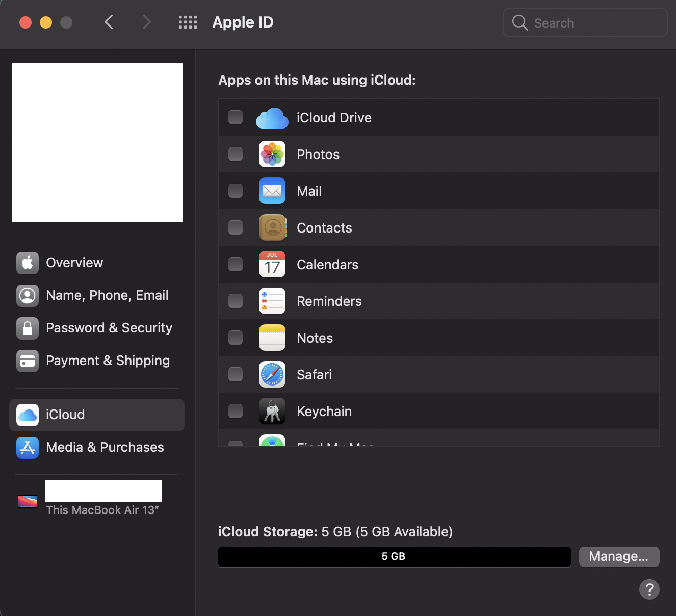Enable the Keychain checkbox
The width and height of the screenshot is (676, 616).
pyautogui.click(x=236, y=411)
